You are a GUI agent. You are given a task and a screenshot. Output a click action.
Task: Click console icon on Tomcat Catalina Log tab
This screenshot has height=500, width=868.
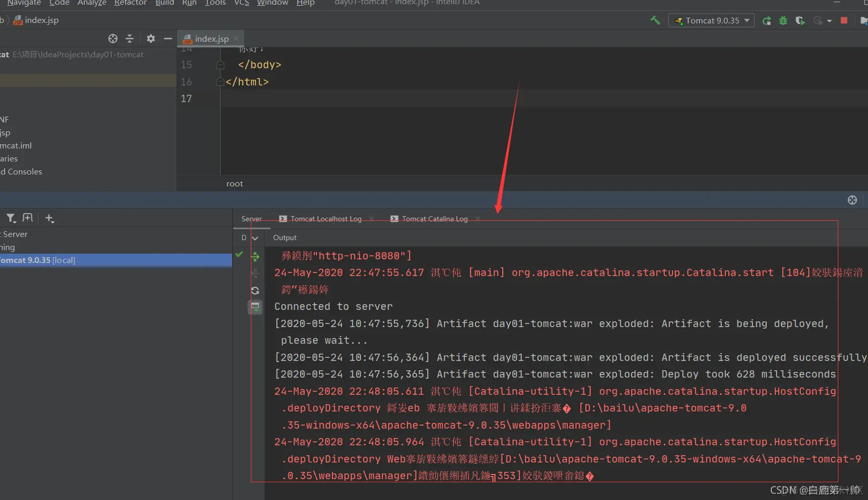pos(394,219)
